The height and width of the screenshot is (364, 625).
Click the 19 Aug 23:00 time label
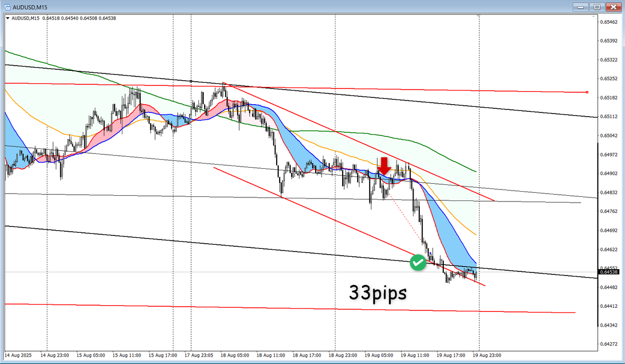487,355
